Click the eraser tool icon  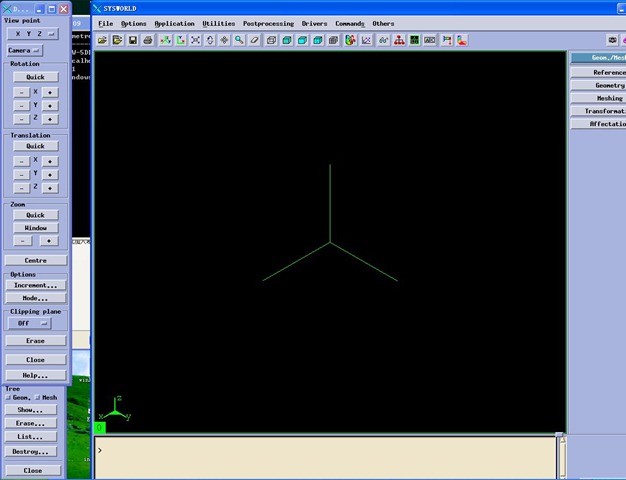pyautogui.click(x=254, y=40)
